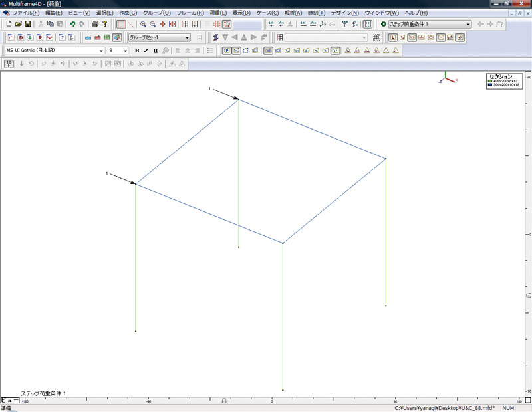532x412 pixels.
Task: Click the first yellow warning triangle icon
Action: (x=348, y=51)
